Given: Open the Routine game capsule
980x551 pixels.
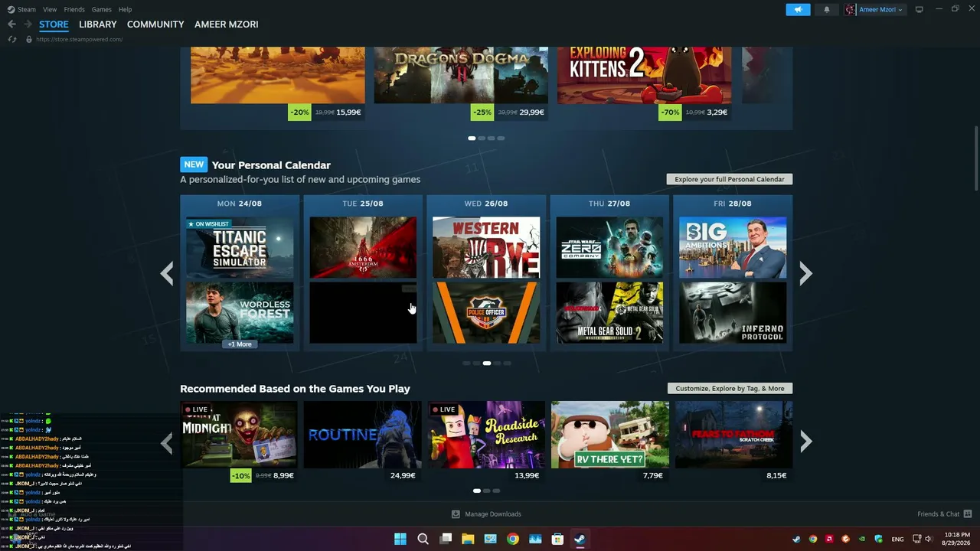Looking at the screenshot, I should pyautogui.click(x=362, y=435).
